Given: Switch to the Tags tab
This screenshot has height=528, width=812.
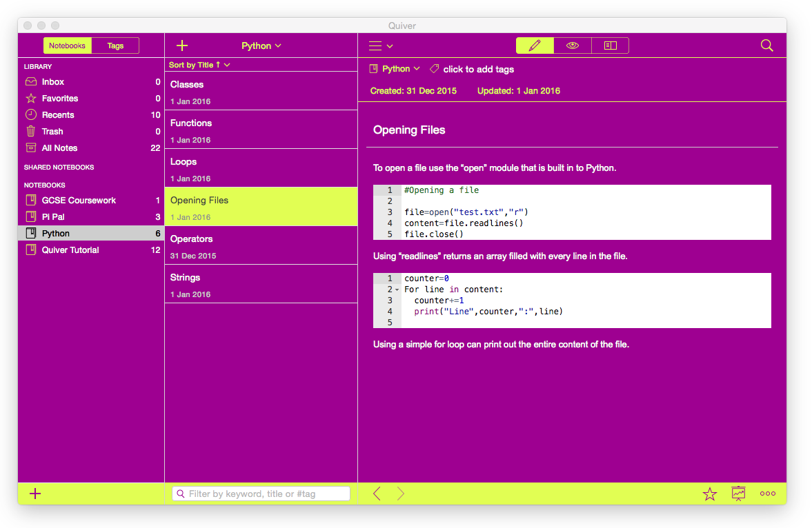Looking at the screenshot, I should [x=115, y=45].
